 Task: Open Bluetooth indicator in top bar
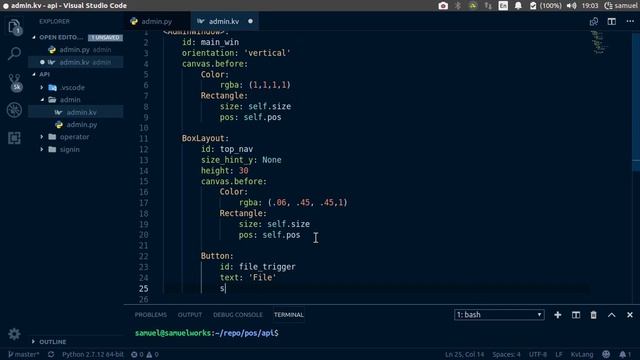(x=458, y=6)
